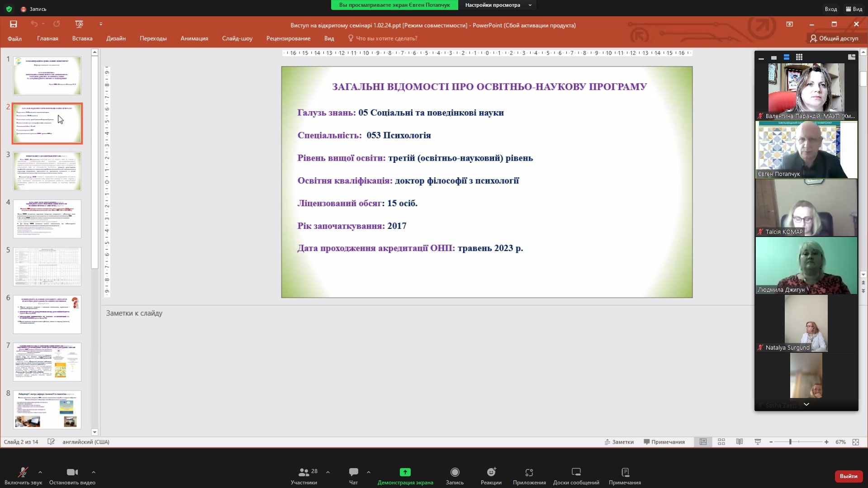Click the red Выйти leave button
This screenshot has width=868, height=488.
tap(848, 476)
